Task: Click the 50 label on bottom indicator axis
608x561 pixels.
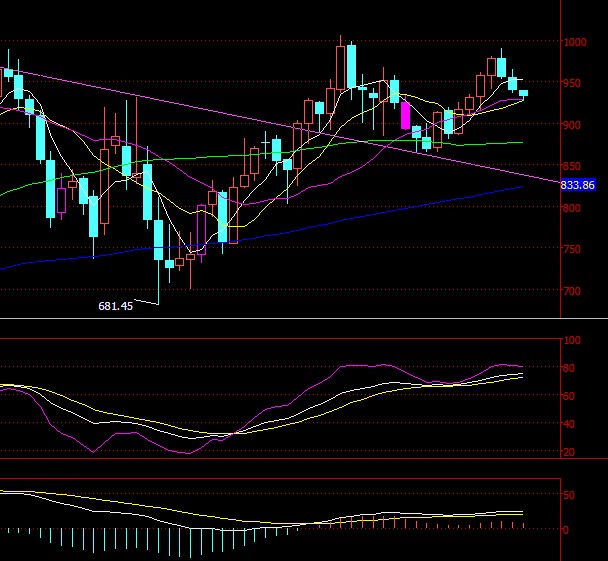Action: (570, 495)
